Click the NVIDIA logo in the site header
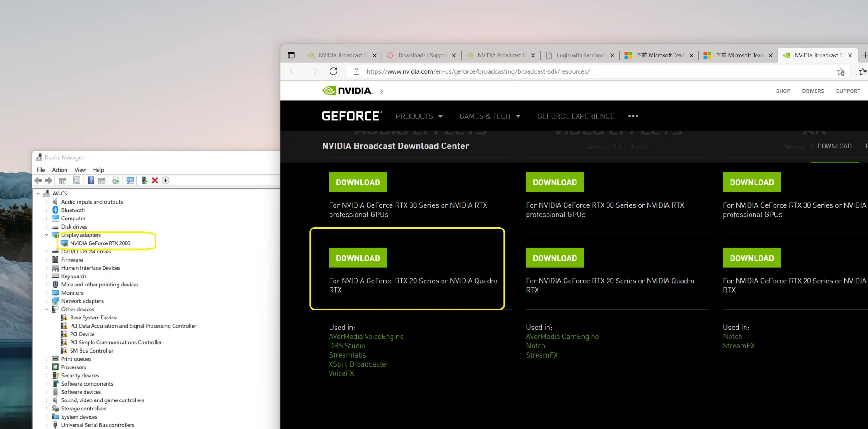 347,91
